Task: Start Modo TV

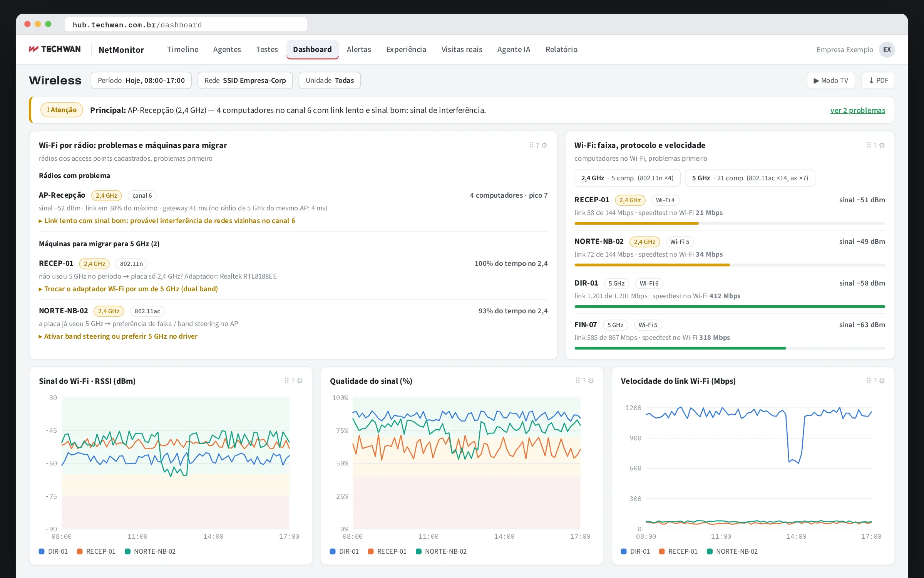Action: coord(831,80)
